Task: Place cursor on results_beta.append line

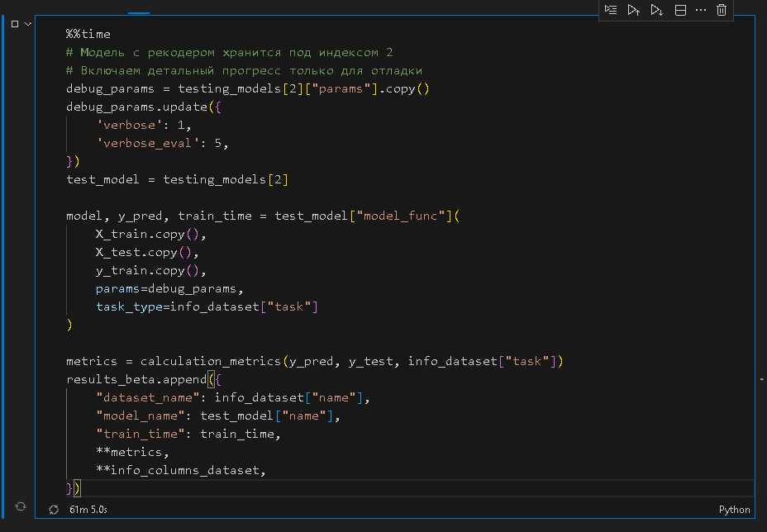Action: tap(136, 379)
